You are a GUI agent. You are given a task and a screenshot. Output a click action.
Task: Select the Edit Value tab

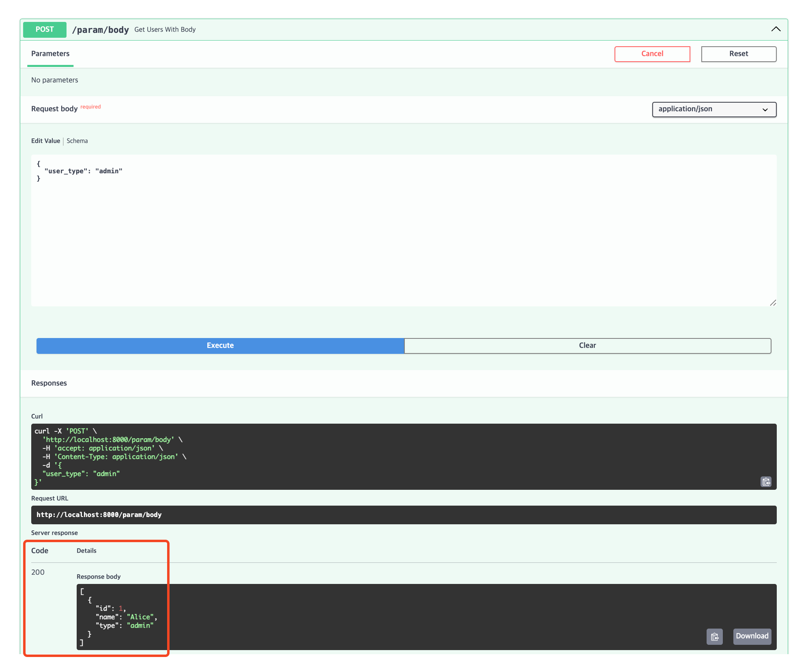click(45, 141)
